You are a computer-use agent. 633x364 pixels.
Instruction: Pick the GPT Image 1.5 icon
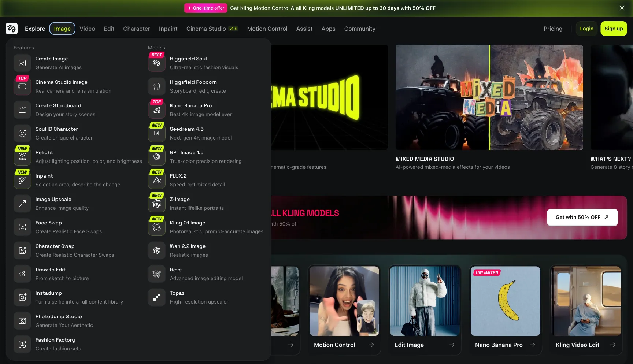157,157
